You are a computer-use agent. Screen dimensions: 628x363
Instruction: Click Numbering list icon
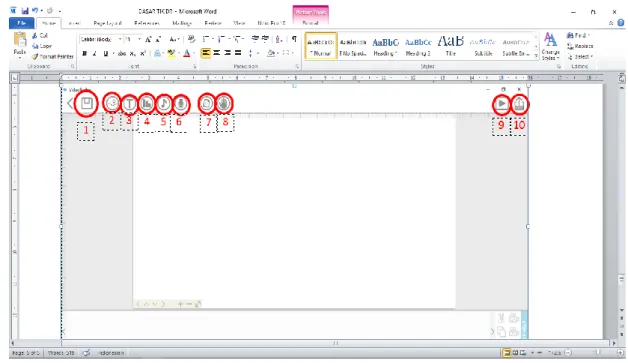click(x=222, y=39)
